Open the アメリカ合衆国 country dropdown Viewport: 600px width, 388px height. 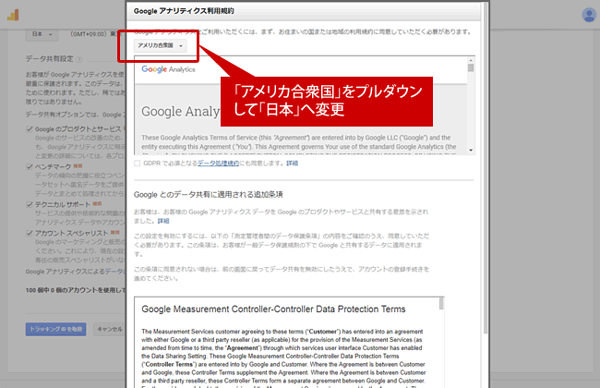click(160, 46)
